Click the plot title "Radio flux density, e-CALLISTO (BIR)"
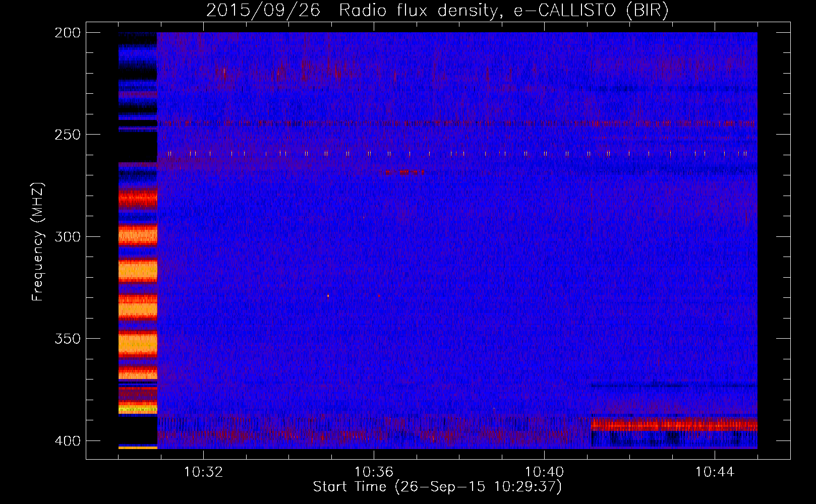816x504 pixels. pos(503,11)
